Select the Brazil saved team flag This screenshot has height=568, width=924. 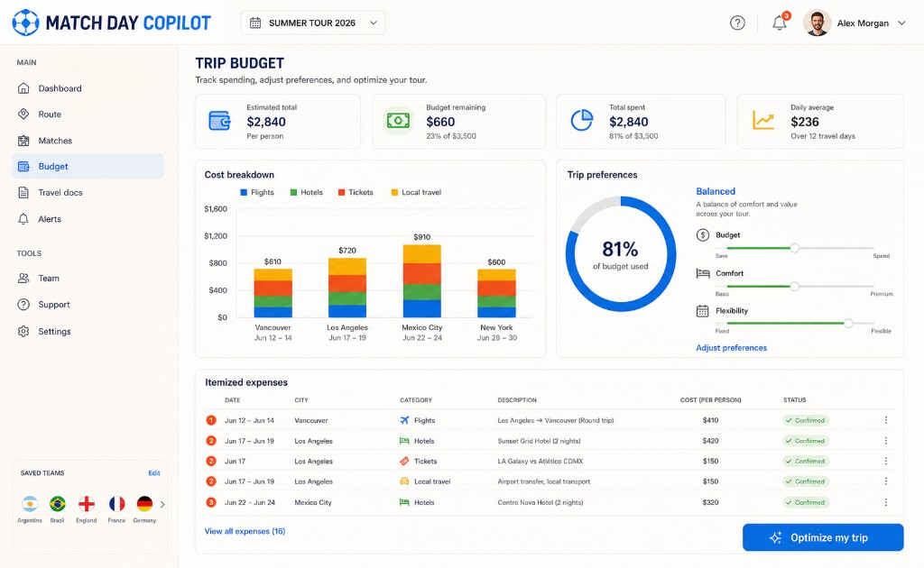[57, 504]
